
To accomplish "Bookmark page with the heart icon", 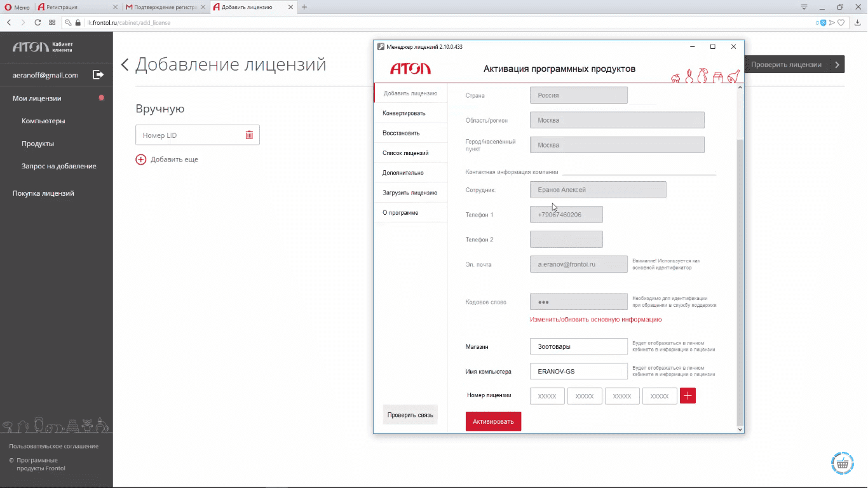I will click(841, 22).
